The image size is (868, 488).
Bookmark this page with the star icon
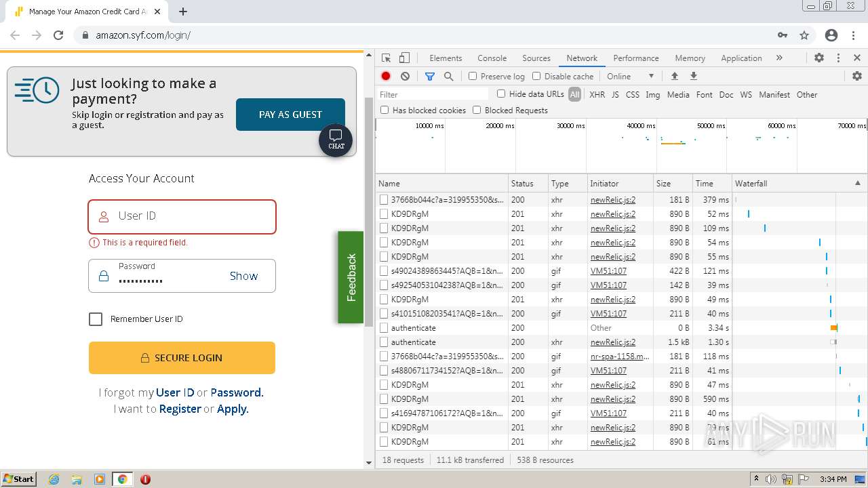[x=804, y=35]
